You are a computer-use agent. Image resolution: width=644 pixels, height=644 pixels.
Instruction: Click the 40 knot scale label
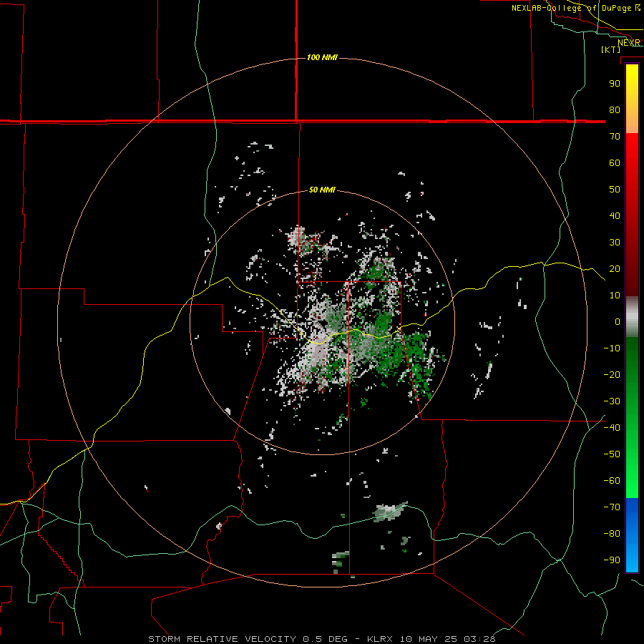pyautogui.click(x=615, y=216)
